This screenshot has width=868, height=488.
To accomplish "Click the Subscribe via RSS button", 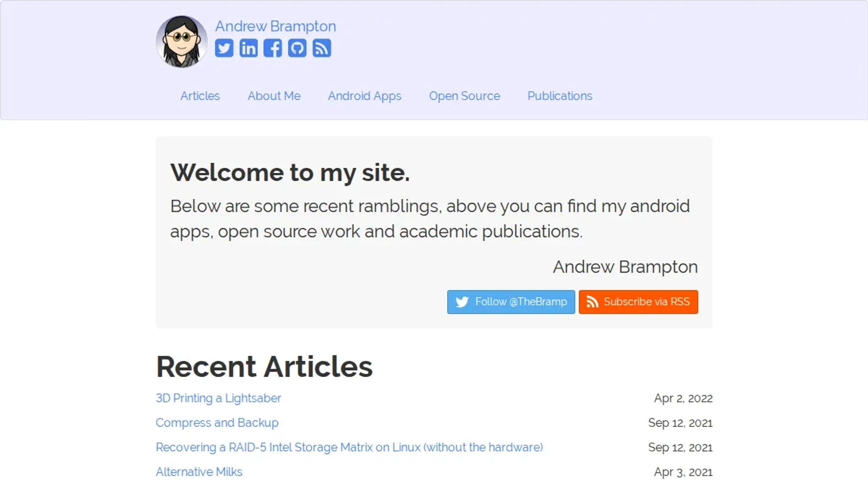I will pyautogui.click(x=638, y=302).
